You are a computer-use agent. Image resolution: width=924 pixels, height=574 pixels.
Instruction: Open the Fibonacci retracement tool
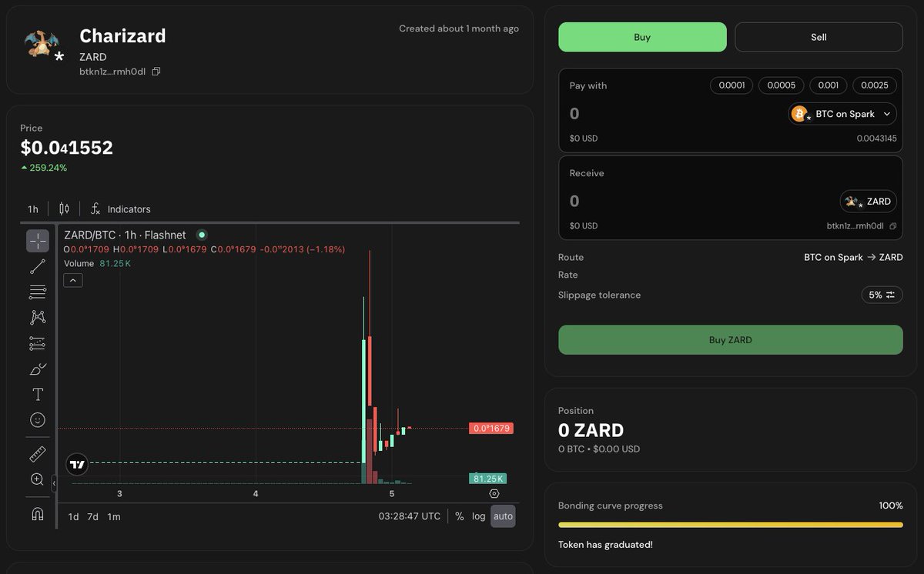37,292
